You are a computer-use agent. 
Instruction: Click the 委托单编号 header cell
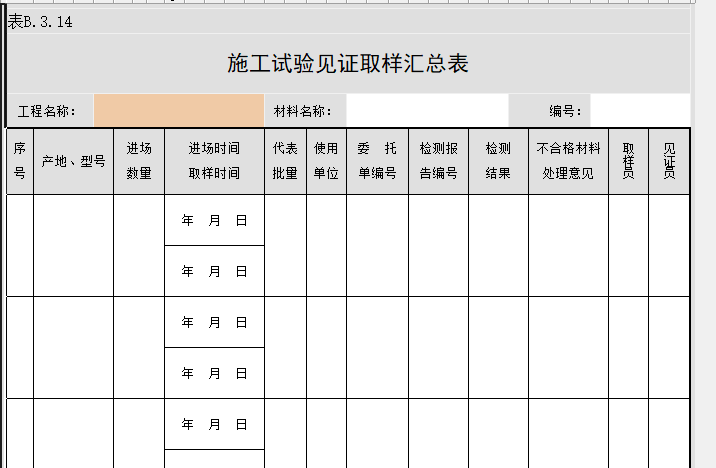[377, 161]
